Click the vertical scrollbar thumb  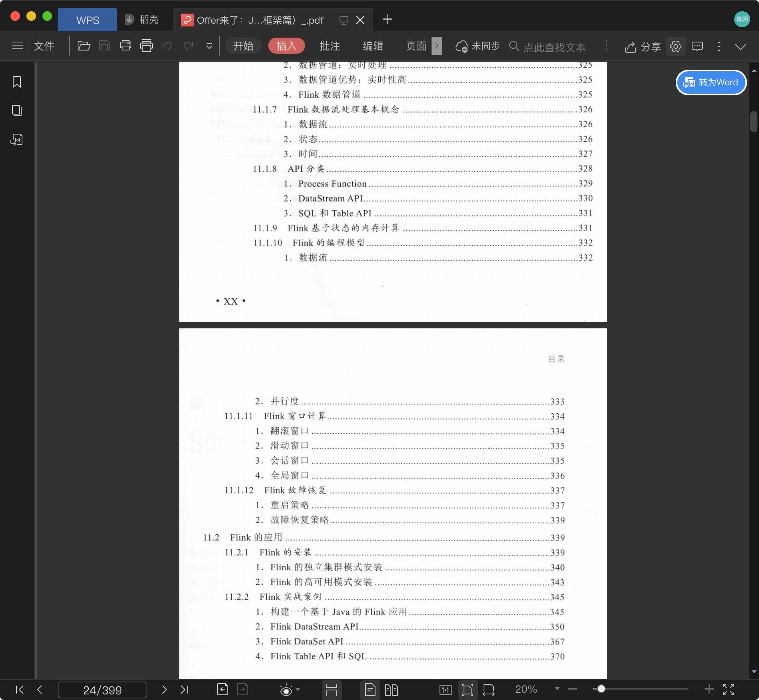pyautogui.click(x=754, y=122)
